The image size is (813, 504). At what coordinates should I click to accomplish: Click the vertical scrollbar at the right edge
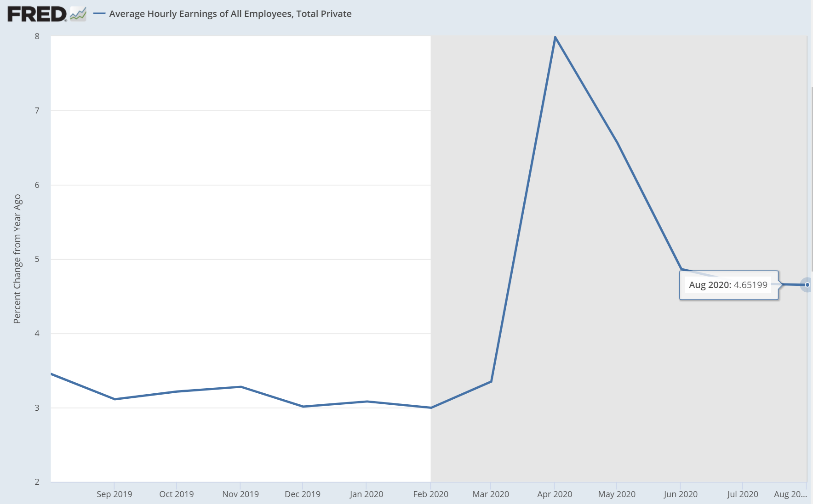click(811, 179)
